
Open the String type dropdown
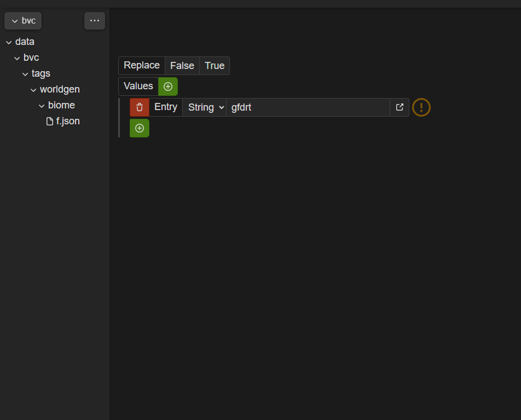click(204, 107)
